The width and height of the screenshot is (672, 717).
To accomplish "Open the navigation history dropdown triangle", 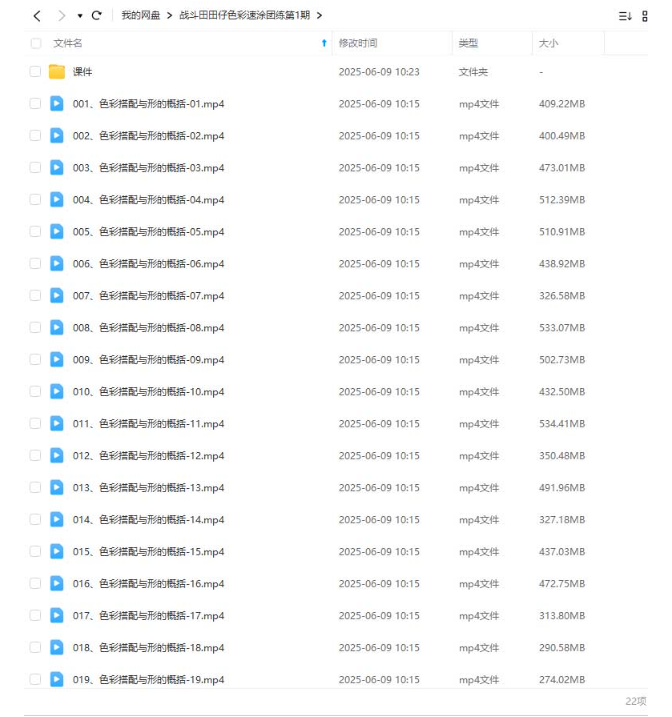I will (x=80, y=16).
